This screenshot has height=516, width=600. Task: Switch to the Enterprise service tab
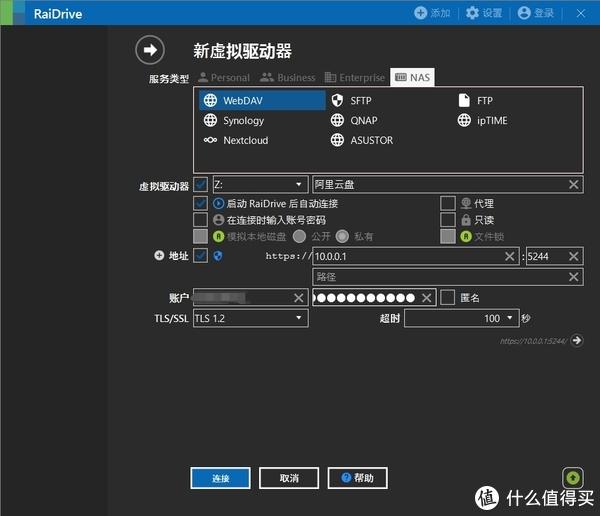point(355,78)
